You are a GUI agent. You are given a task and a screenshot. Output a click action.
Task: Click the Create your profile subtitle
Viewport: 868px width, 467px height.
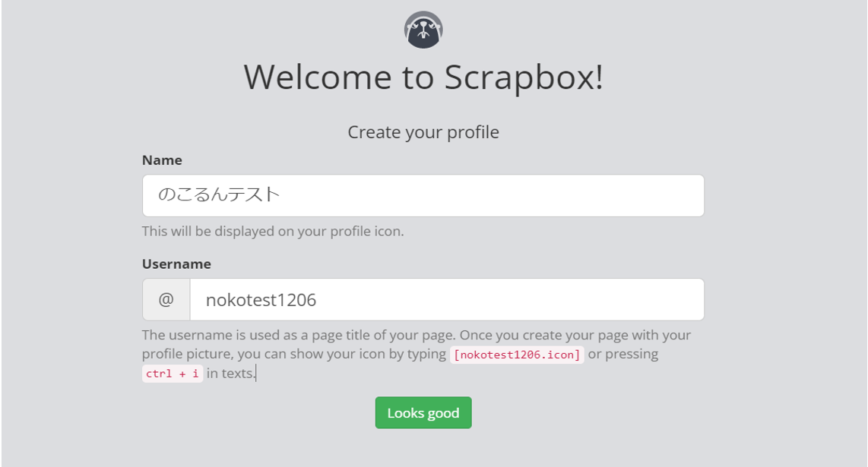(423, 131)
